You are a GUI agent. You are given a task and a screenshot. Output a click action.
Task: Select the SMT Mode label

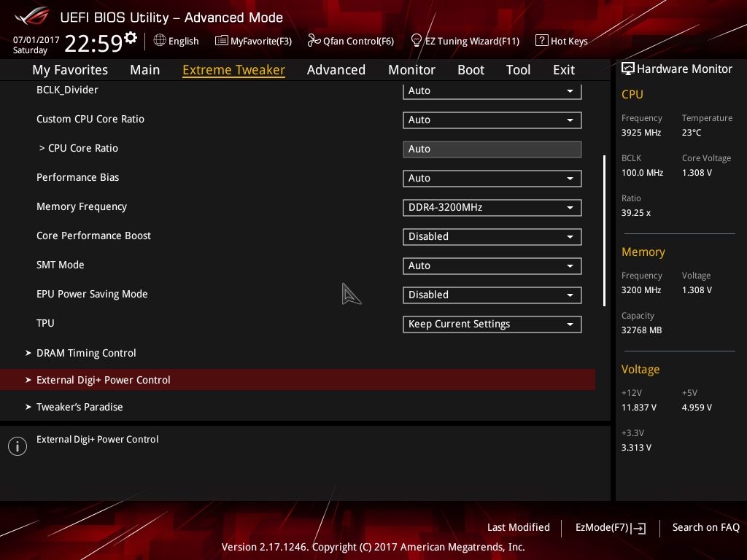pos(60,265)
